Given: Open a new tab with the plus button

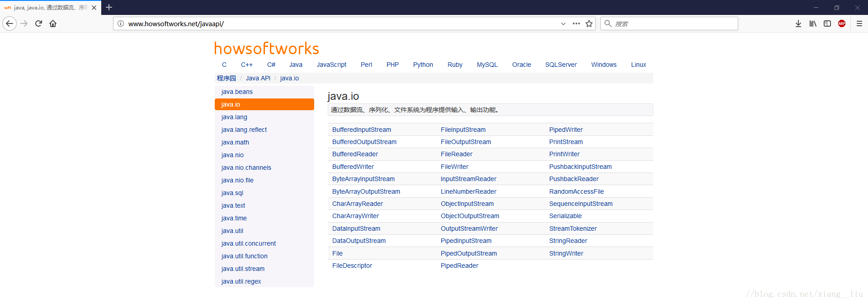Looking at the screenshot, I should click(x=109, y=7).
